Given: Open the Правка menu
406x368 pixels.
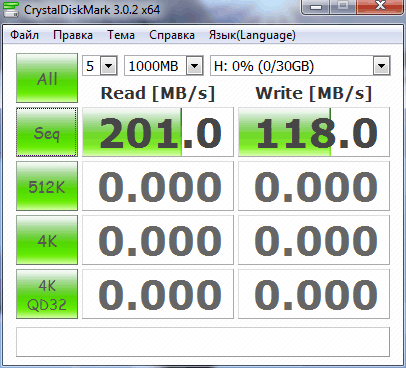Looking at the screenshot, I should (73, 35).
